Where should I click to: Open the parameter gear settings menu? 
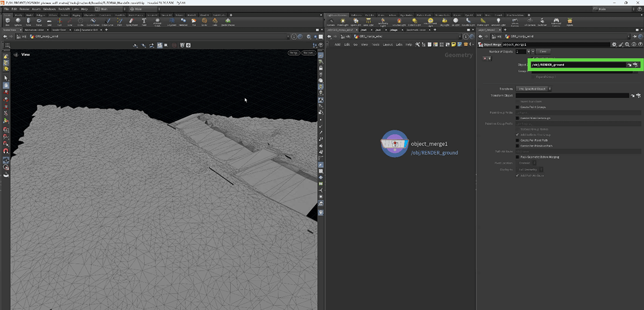(x=614, y=45)
